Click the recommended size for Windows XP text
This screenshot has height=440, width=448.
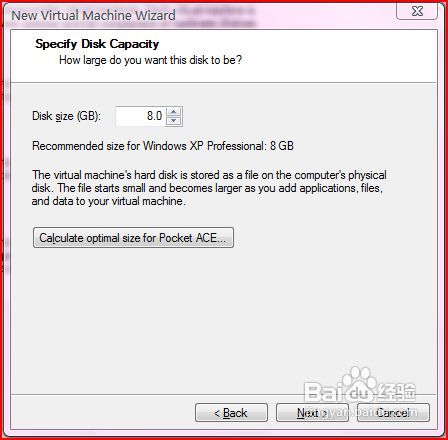tap(163, 146)
